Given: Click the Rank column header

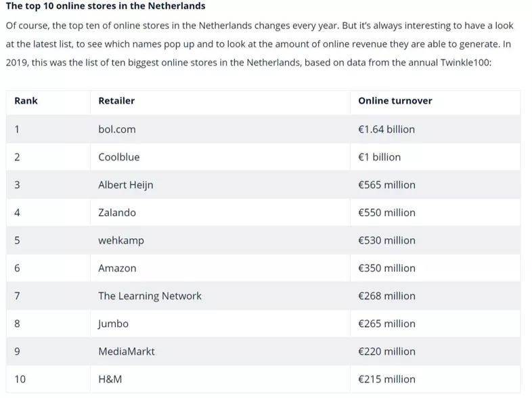Looking at the screenshot, I should click(26, 101).
